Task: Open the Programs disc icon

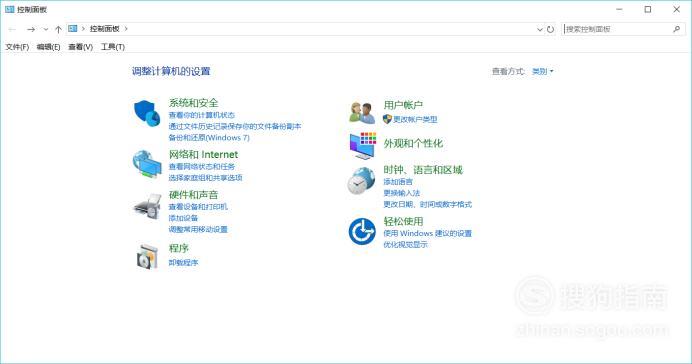Action: [x=147, y=256]
